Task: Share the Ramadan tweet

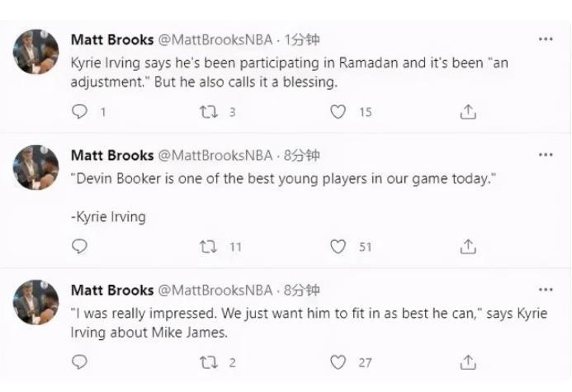Action: (468, 112)
